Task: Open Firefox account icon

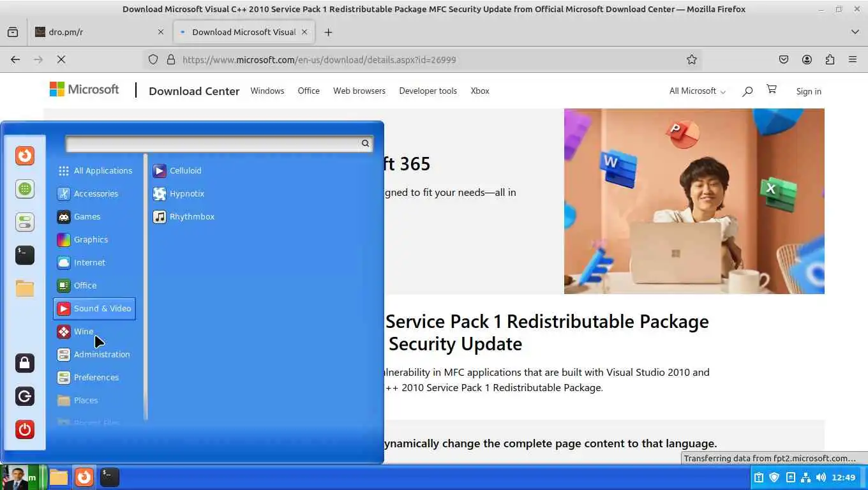Action: 807,59
